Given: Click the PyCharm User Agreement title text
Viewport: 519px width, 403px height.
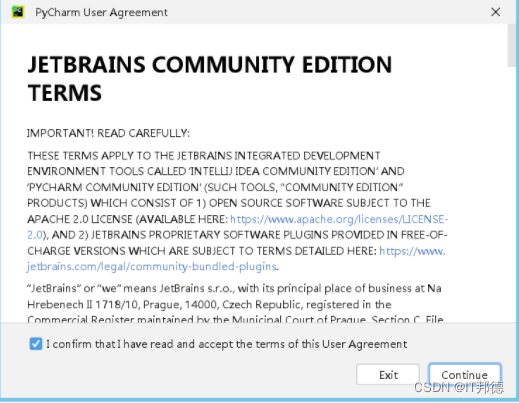Looking at the screenshot, I should 101,12.
